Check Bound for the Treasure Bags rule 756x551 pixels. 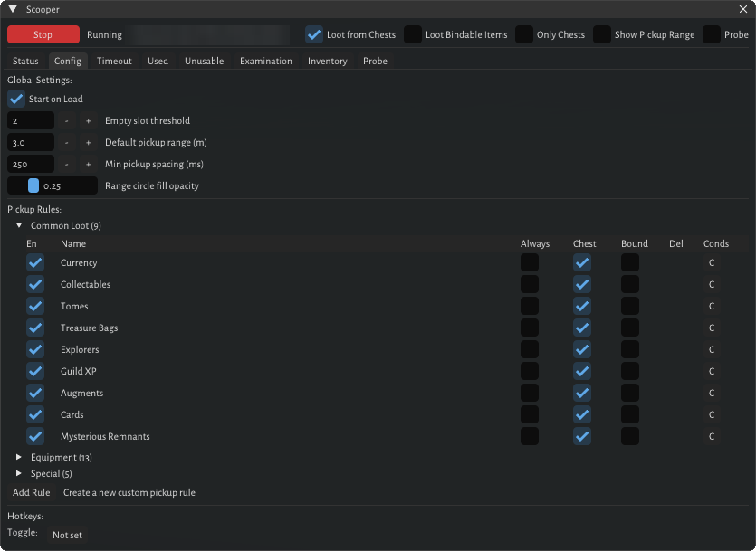click(630, 328)
